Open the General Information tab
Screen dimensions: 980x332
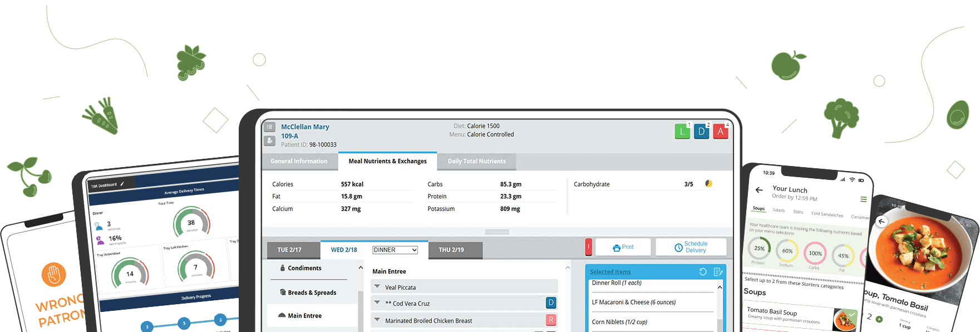299,162
